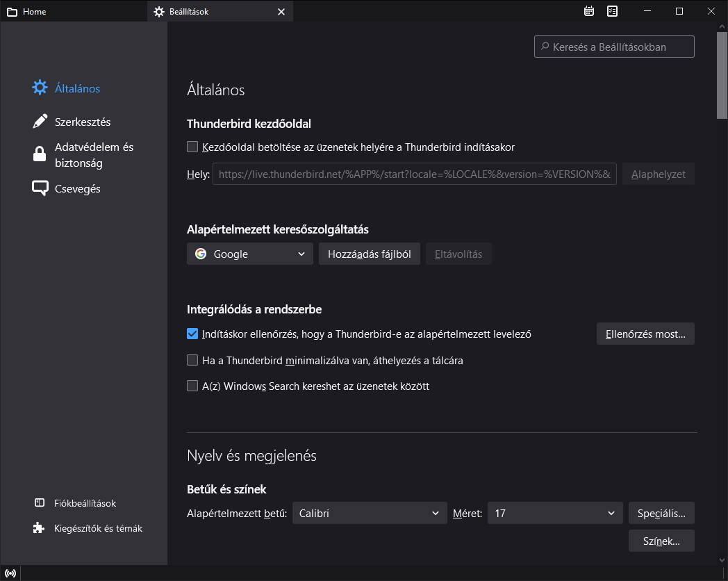Open Színek... color settings

[661, 541]
